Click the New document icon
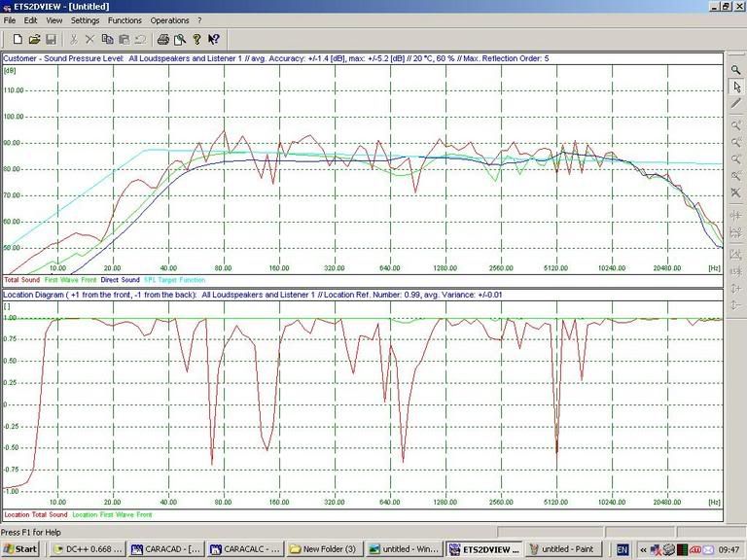 click(17, 40)
